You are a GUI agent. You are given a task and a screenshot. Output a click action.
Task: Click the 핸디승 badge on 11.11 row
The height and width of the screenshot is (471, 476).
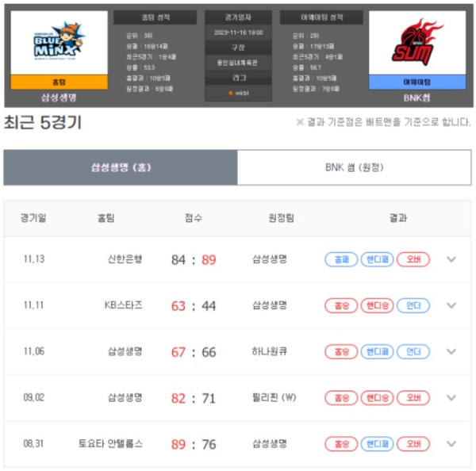click(377, 305)
